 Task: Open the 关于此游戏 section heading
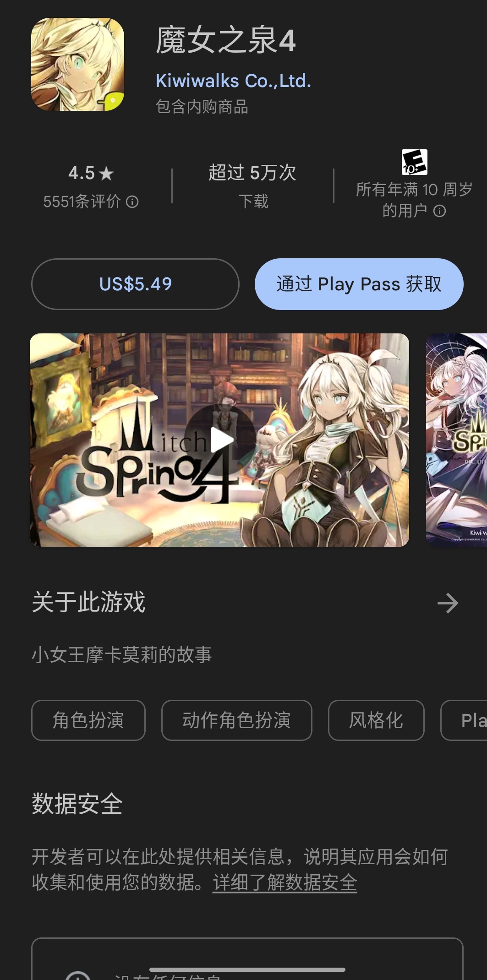coord(88,602)
